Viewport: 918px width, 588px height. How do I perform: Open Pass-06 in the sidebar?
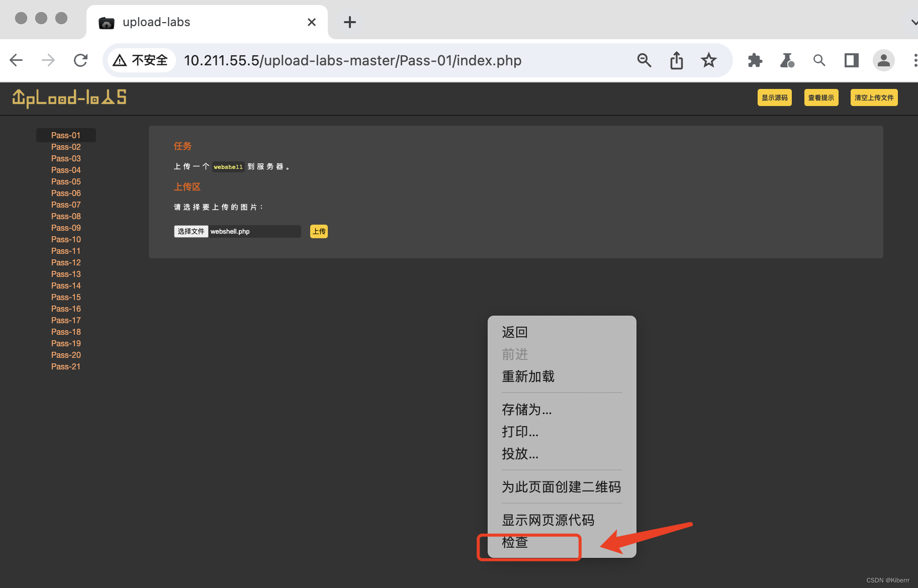(66, 193)
